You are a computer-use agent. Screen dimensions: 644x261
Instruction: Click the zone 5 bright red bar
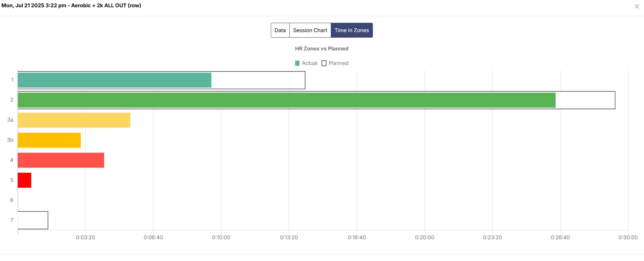pos(24,180)
